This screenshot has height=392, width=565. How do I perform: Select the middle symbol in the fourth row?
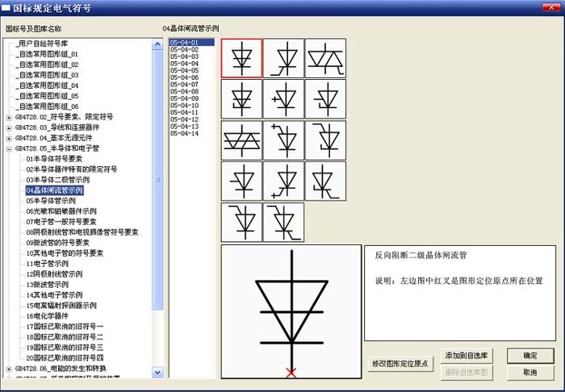283,181
